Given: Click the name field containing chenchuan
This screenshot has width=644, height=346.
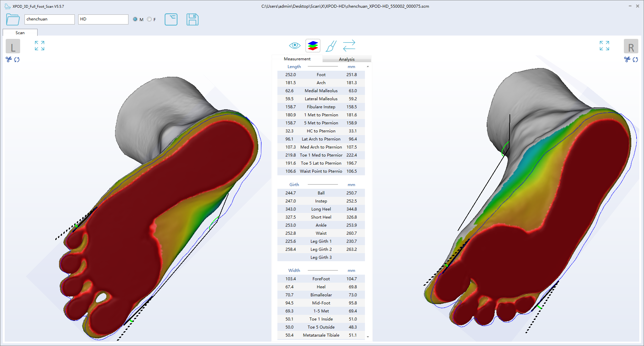Looking at the screenshot, I should pos(49,19).
